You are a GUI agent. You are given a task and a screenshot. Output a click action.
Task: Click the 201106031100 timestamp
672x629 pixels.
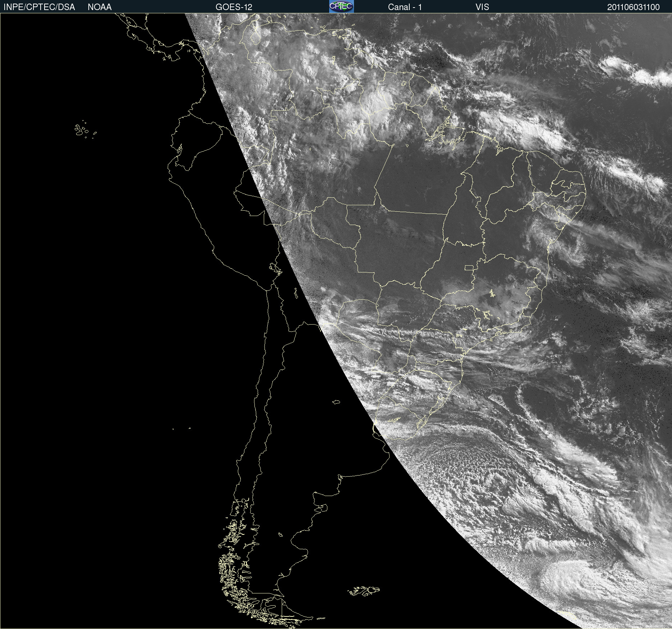click(x=634, y=7)
